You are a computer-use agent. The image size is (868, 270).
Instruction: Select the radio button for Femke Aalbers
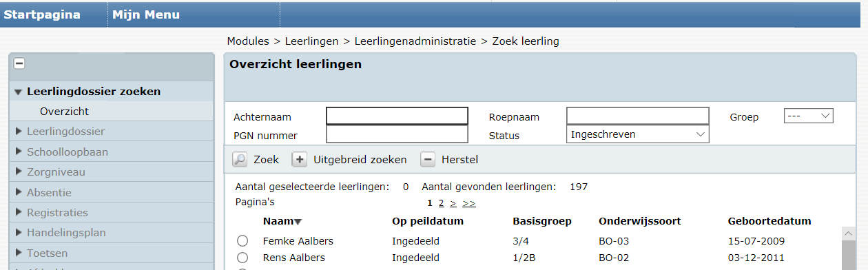click(x=242, y=241)
